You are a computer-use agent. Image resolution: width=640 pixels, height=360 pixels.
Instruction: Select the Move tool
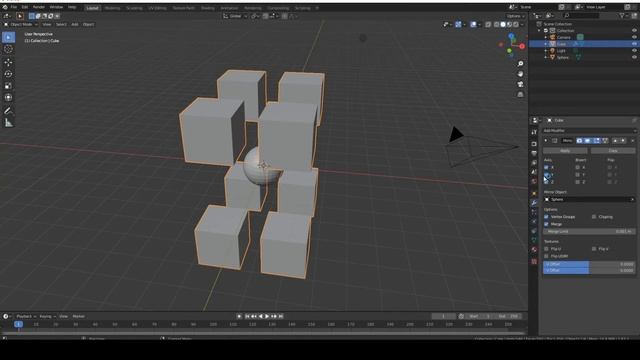8,62
